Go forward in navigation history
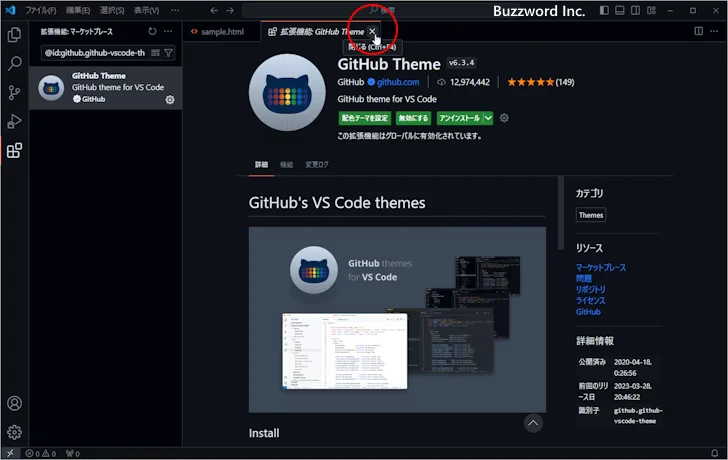This screenshot has height=460, width=728. coord(230,10)
